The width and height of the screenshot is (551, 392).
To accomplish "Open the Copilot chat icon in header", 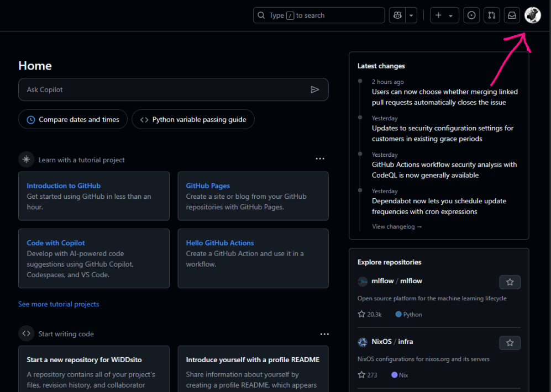I will coord(397,15).
